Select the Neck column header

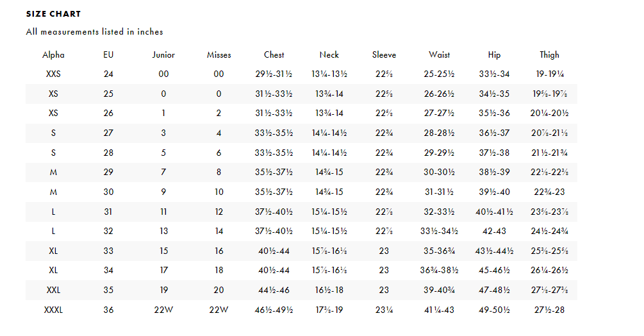coord(329,55)
